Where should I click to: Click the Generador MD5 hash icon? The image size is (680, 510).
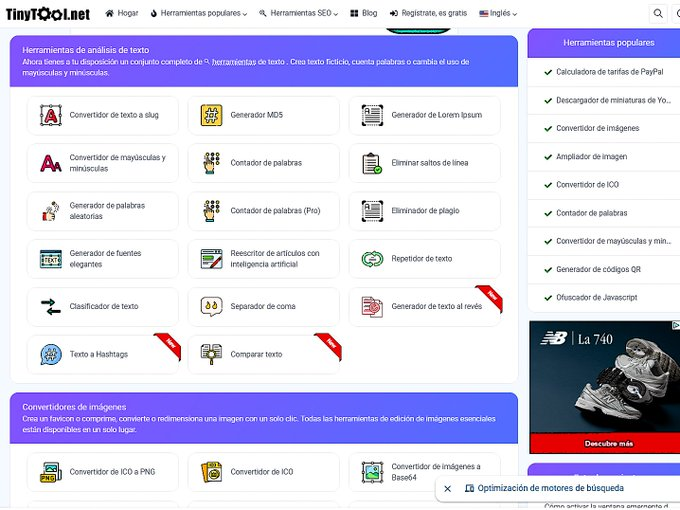click(x=211, y=115)
